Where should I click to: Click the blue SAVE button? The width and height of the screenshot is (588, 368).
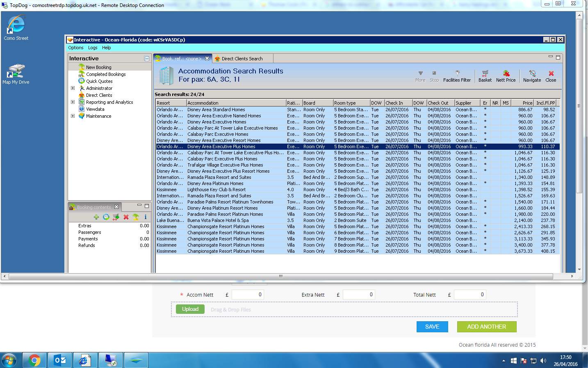pos(432,327)
